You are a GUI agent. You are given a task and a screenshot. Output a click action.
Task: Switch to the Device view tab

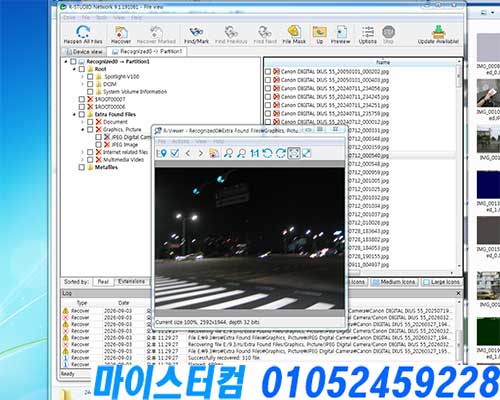[84, 52]
